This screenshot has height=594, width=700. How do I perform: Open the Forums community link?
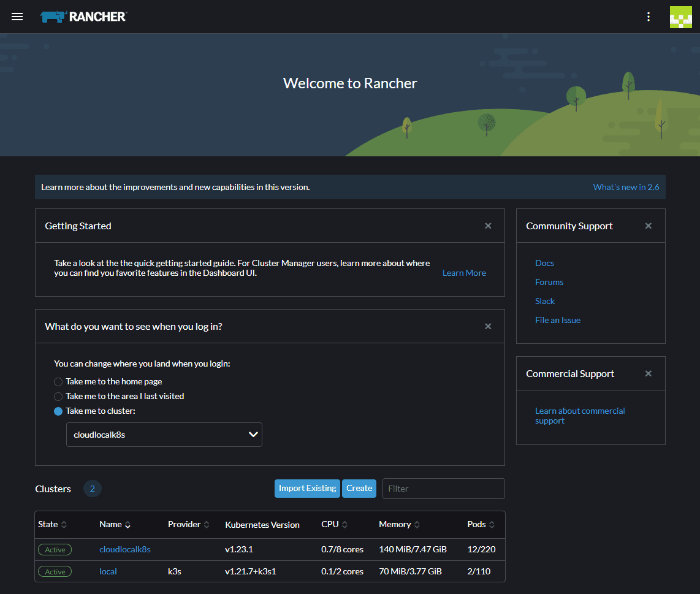549,282
